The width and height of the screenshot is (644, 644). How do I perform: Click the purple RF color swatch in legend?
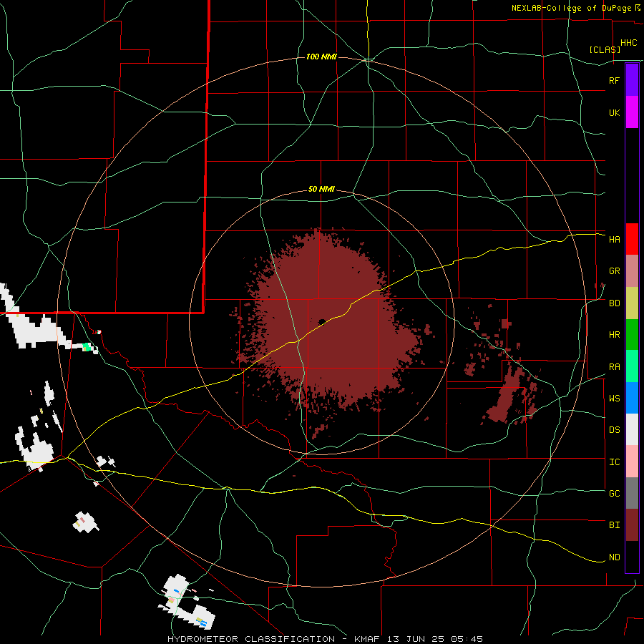point(632,80)
